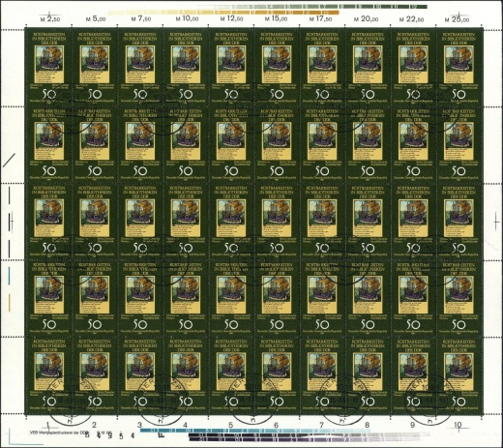Screen dimensions: 503x448
Task: Click column number 10 in bottom margin
Action: click(x=458, y=425)
